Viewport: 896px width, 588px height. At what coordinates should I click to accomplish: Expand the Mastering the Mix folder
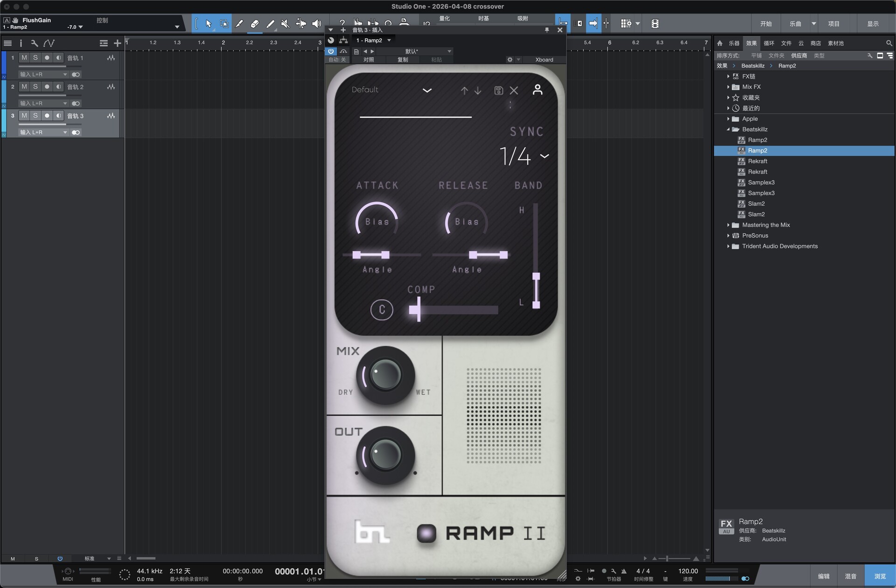pos(728,225)
